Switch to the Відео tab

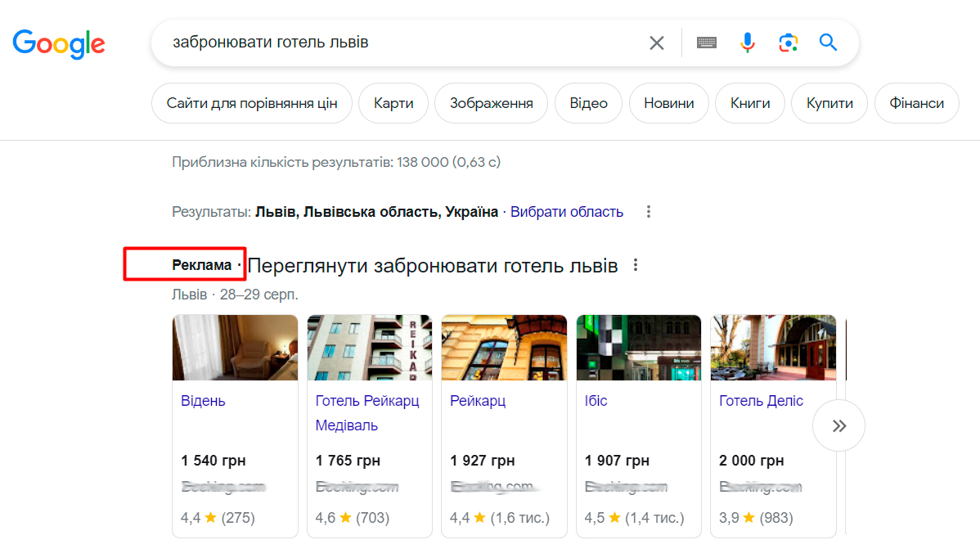(588, 103)
